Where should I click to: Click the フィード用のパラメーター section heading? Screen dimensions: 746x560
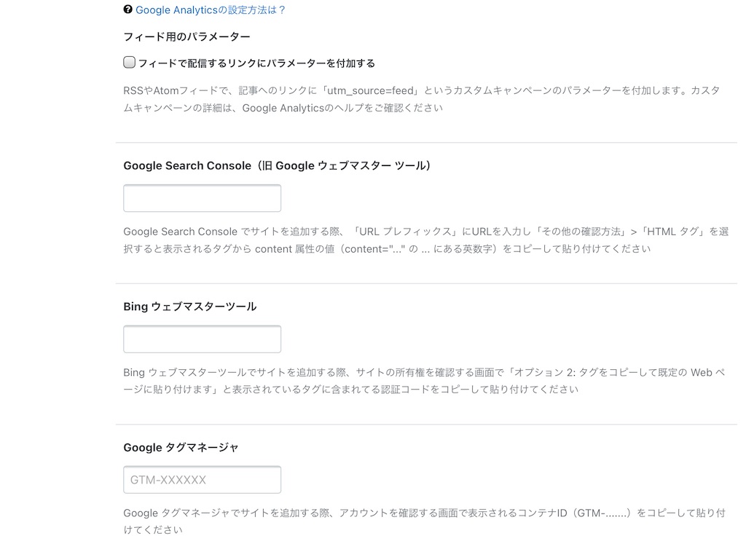click(x=186, y=36)
